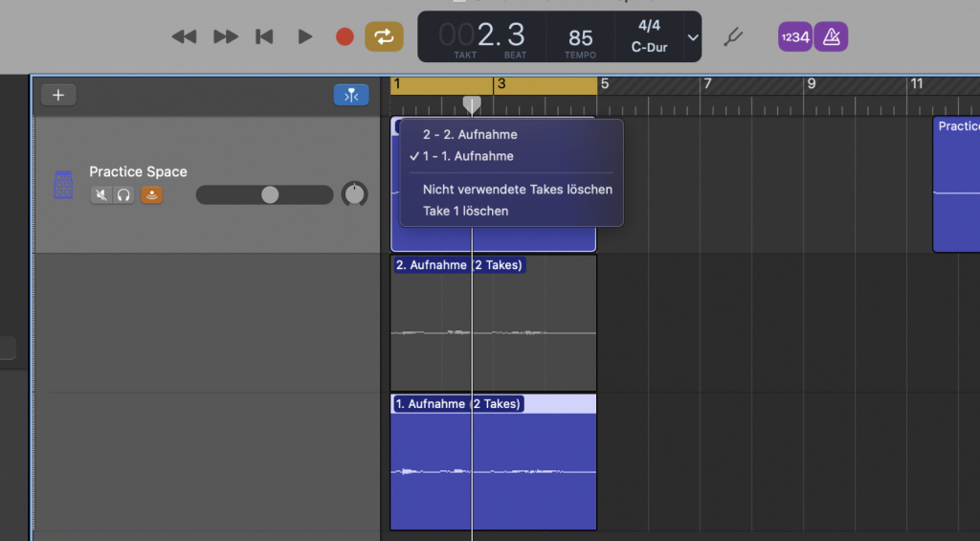Toggle the metronome button
This screenshot has height=541, width=980.
pyautogui.click(x=831, y=37)
